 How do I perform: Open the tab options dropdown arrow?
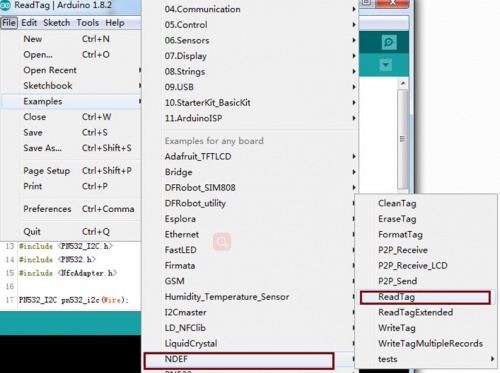[x=386, y=65]
